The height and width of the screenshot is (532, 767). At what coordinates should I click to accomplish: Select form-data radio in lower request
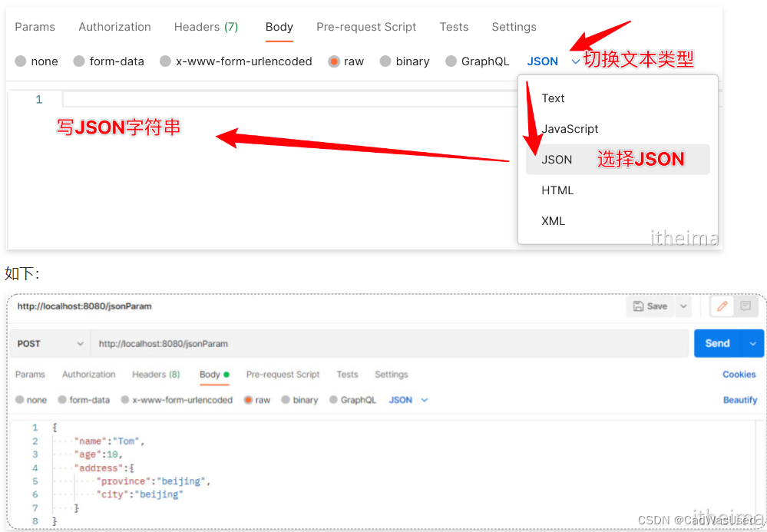click(x=62, y=400)
